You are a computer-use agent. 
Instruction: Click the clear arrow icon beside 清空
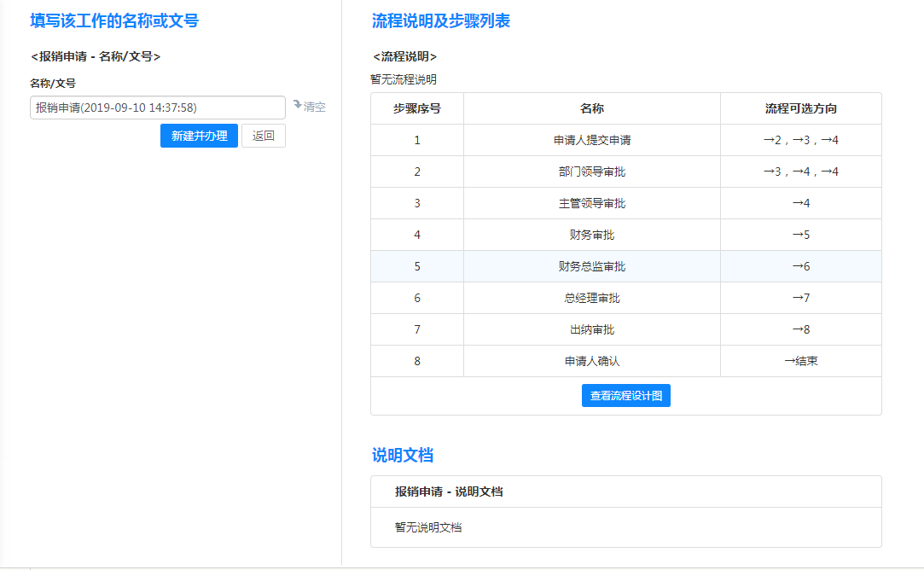[297, 105]
